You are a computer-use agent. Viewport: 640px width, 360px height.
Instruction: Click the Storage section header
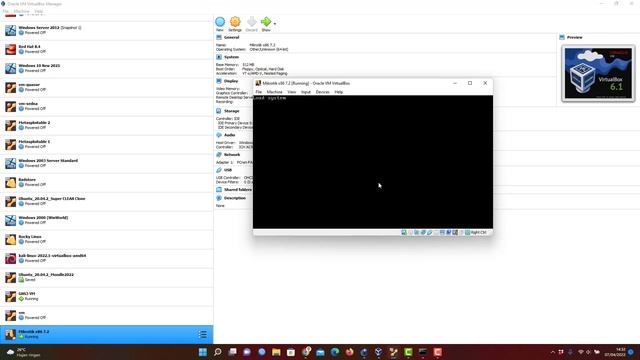pyautogui.click(x=231, y=111)
